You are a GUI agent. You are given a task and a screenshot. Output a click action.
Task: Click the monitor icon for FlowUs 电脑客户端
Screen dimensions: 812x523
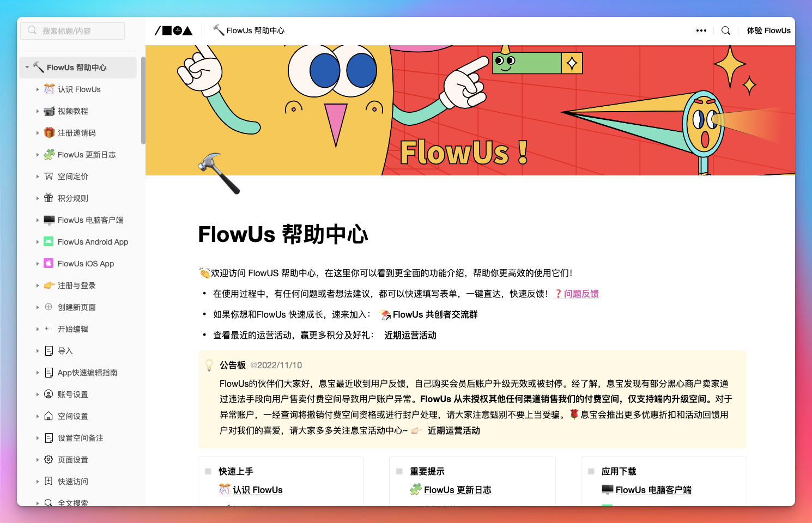(48, 220)
